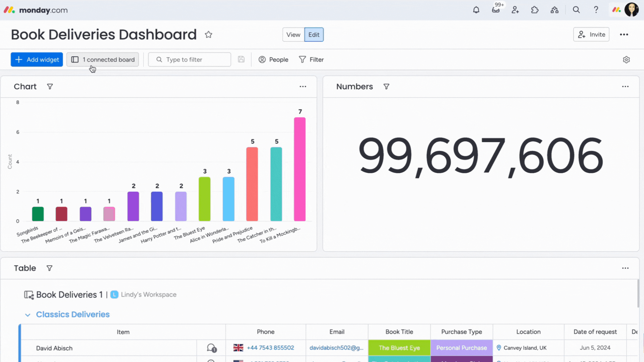Screen dimensions: 644x362
Task: Click the Book Title column header
Action: point(399,332)
